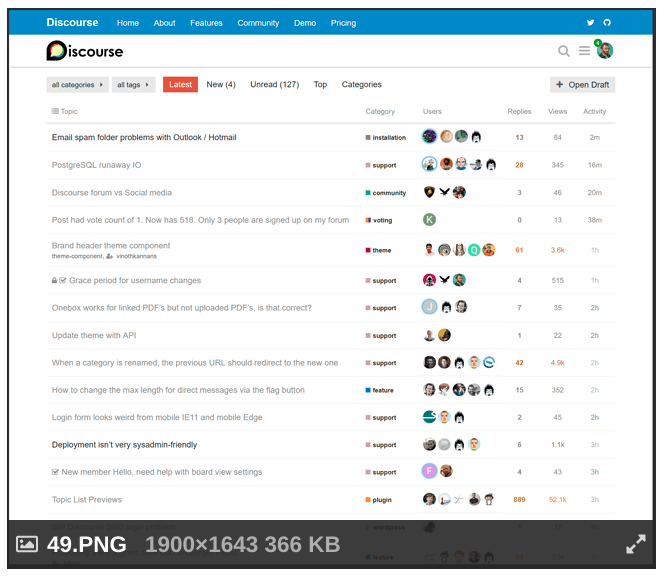
Task: Open the voting category label
Action: click(x=379, y=220)
